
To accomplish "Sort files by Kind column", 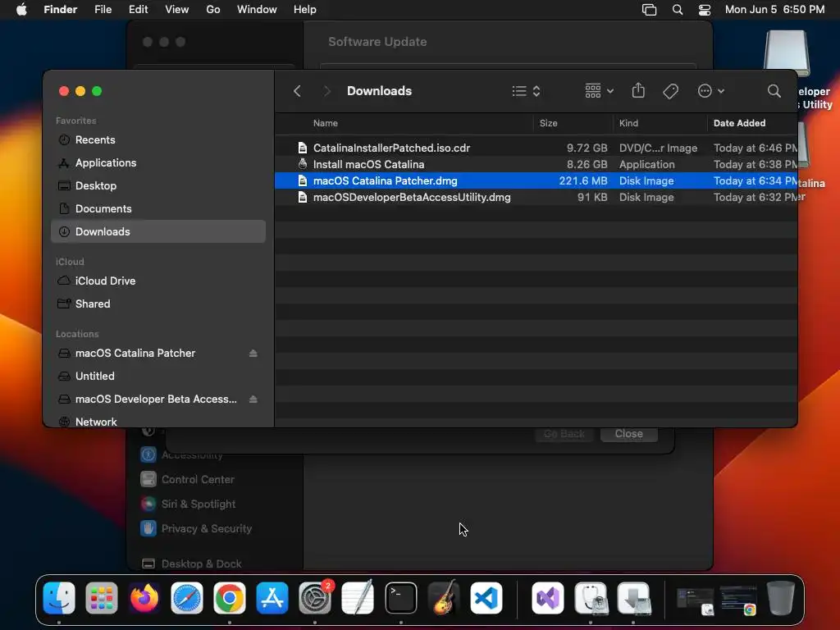I will click(628, 123).
